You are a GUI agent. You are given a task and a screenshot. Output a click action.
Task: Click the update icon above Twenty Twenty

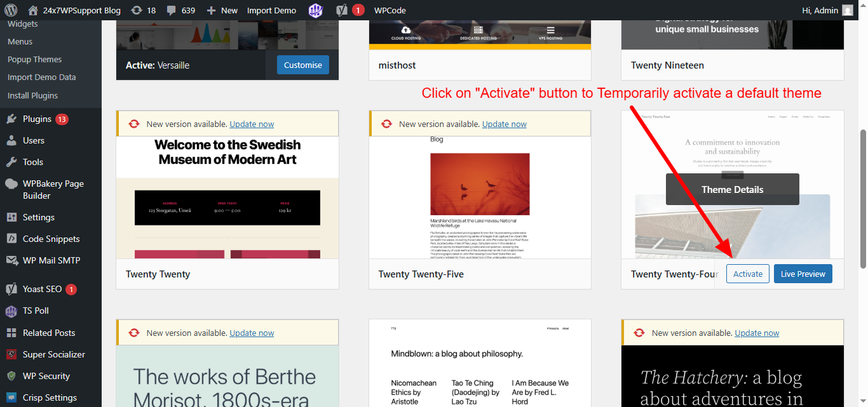pyautogui.click(x=134, y=124)
